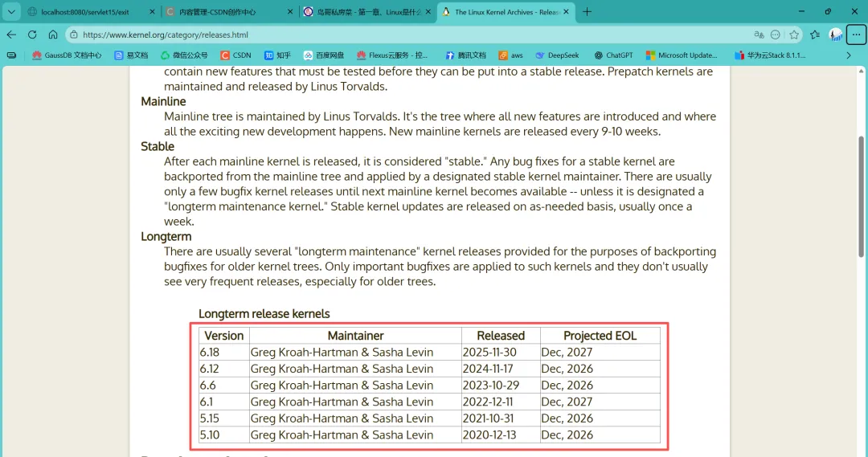
Task: Select the 6.18 version cell
Action: pyautogui.click(x=223, y=352)
